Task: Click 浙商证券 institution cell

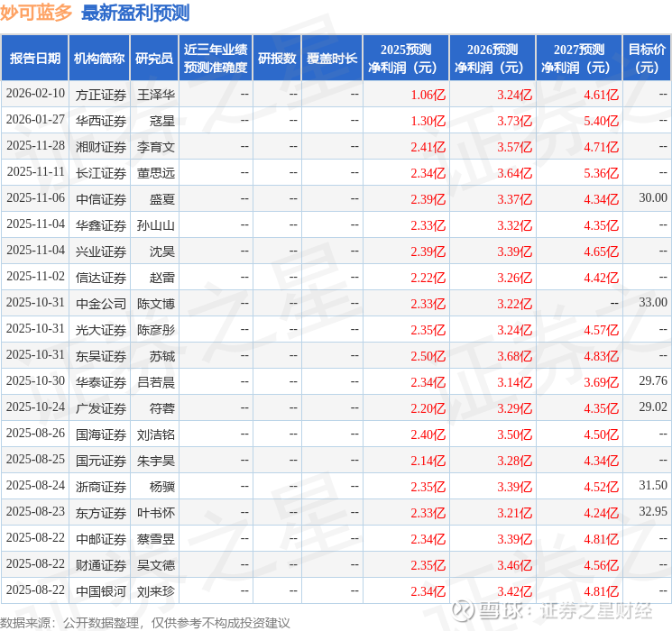Action: (101, 487)
